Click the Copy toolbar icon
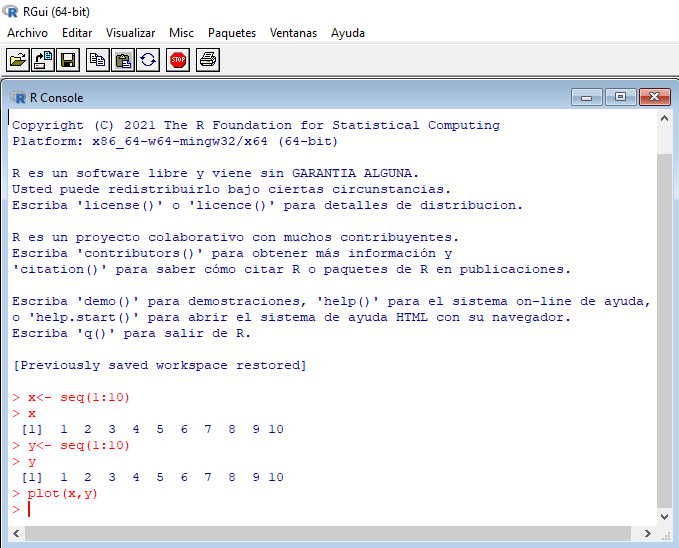The width and height of the screenshot is (679, 548). (x=97, y=60)
